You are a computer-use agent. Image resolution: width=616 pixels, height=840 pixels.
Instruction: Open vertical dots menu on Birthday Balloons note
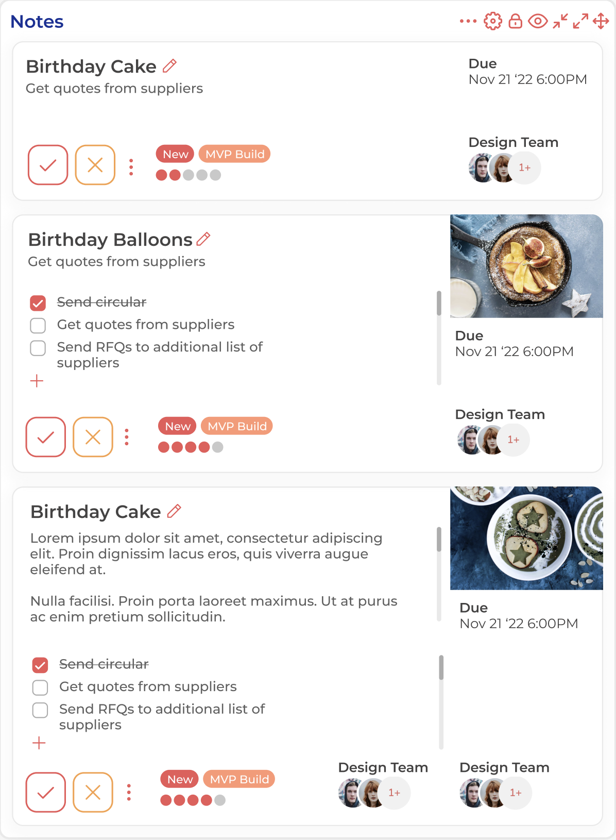(x=127, y=438)
